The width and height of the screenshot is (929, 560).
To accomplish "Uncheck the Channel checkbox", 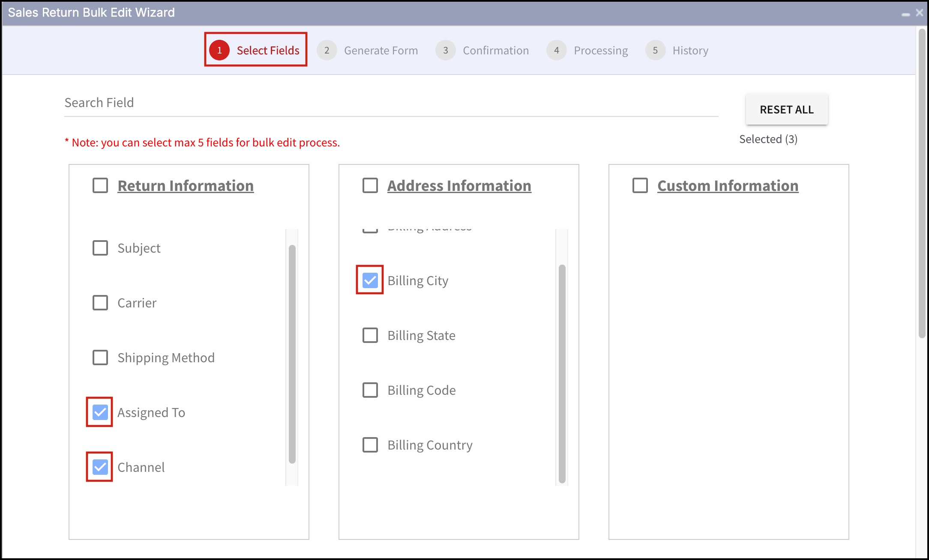I will click(100, 467).
